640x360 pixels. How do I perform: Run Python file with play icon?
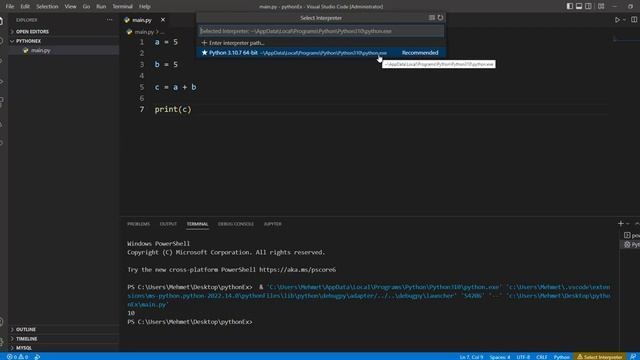[x=617, y=20]
